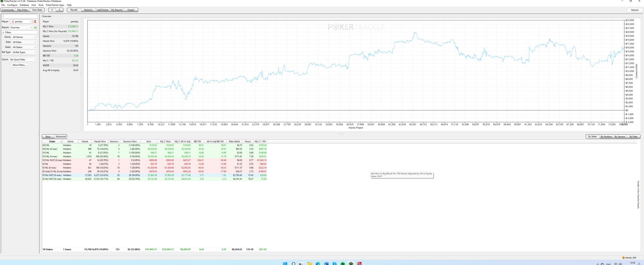The image size is (644, 265).
Task: Toggle the tournament 'T' mode button
Action: [x=59, y=10]
